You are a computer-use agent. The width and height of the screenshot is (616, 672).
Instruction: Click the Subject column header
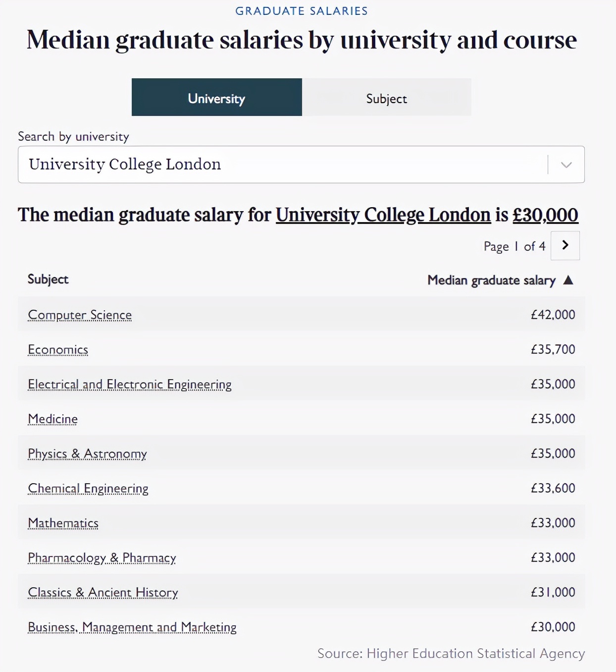point(48,279)
